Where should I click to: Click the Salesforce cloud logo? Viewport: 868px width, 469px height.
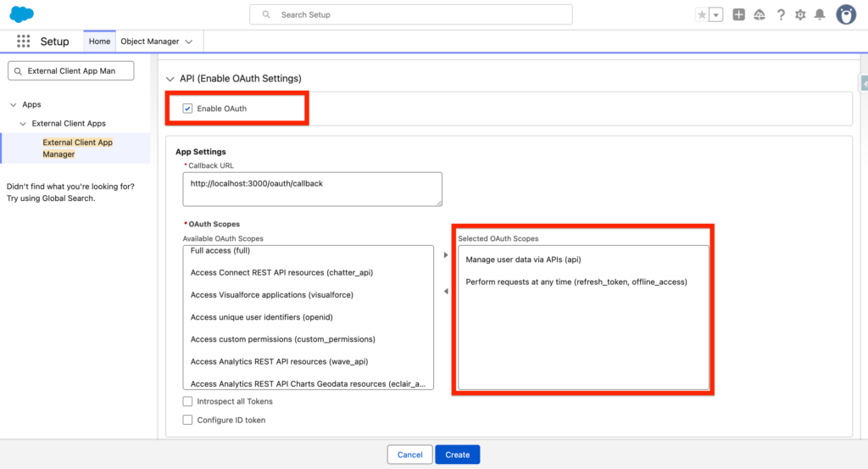(21, 14)
